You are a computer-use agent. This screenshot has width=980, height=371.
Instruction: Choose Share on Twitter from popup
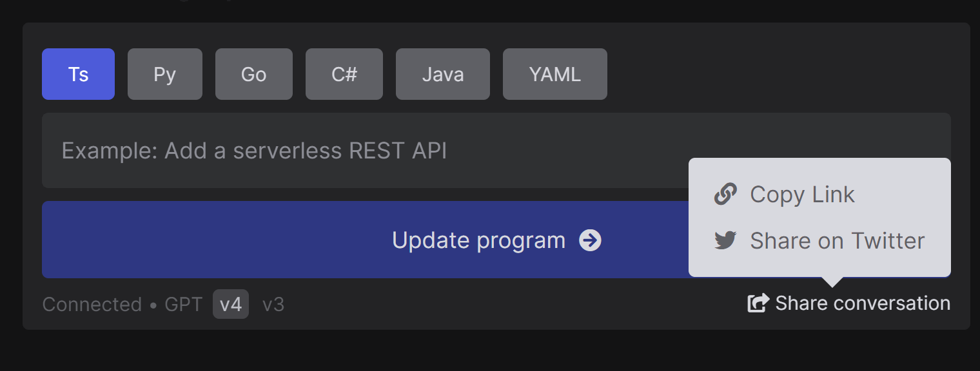[x=819, y=240]
